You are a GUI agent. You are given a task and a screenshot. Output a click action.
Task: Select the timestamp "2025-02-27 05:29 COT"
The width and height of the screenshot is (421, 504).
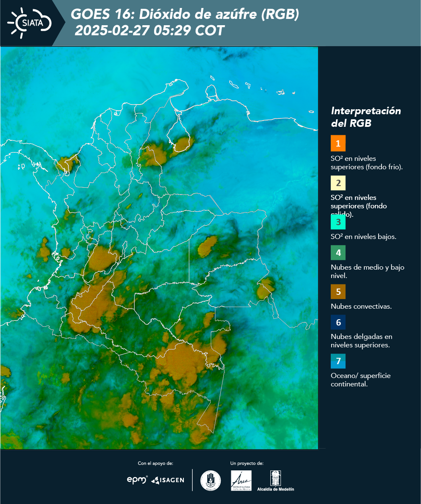pyautogui.click(x=150, y=31)
